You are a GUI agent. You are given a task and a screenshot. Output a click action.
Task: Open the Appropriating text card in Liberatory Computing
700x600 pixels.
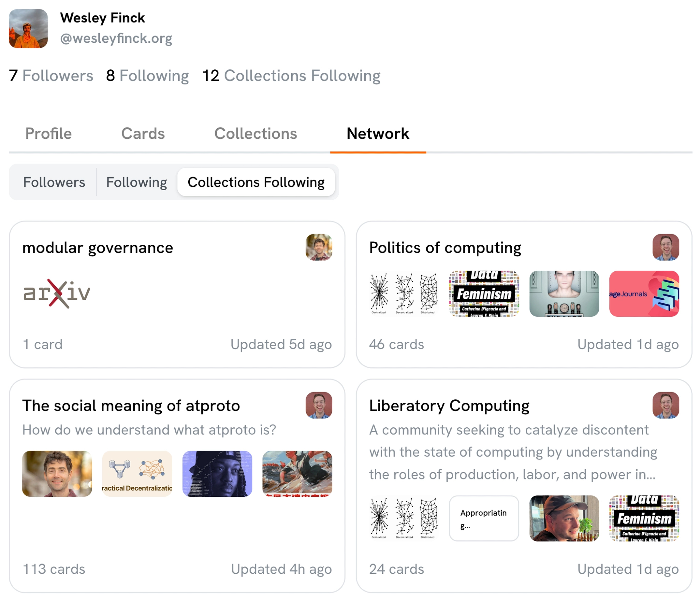484,518
